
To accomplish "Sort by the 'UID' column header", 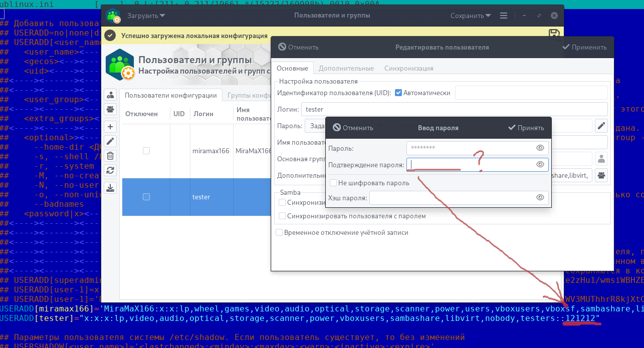I will click(179, 114).
